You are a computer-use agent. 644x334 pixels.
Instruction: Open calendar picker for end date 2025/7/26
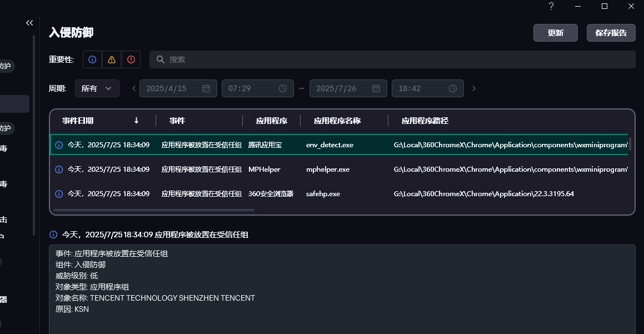coord(376,88)
